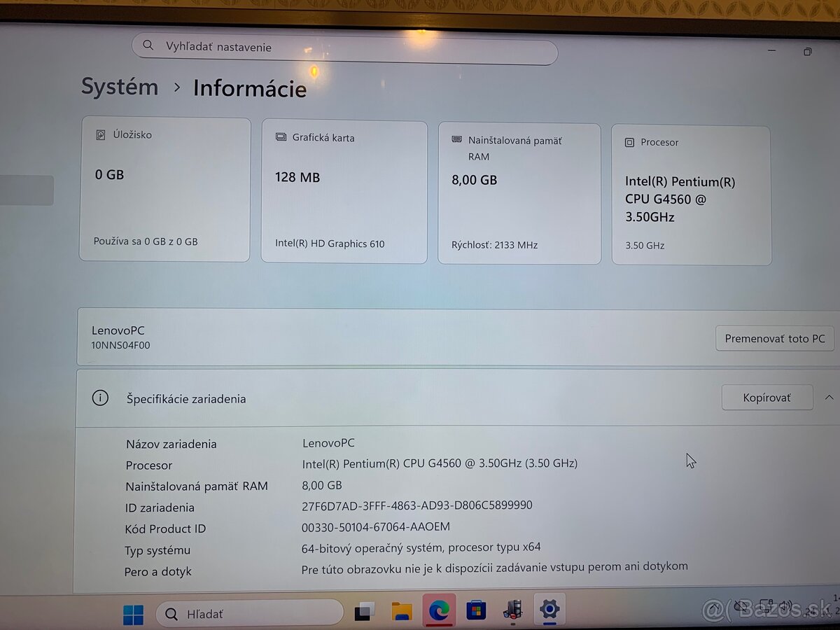Click the Nainštalovaná pamäť RAM icon

[x=456, y=140]
